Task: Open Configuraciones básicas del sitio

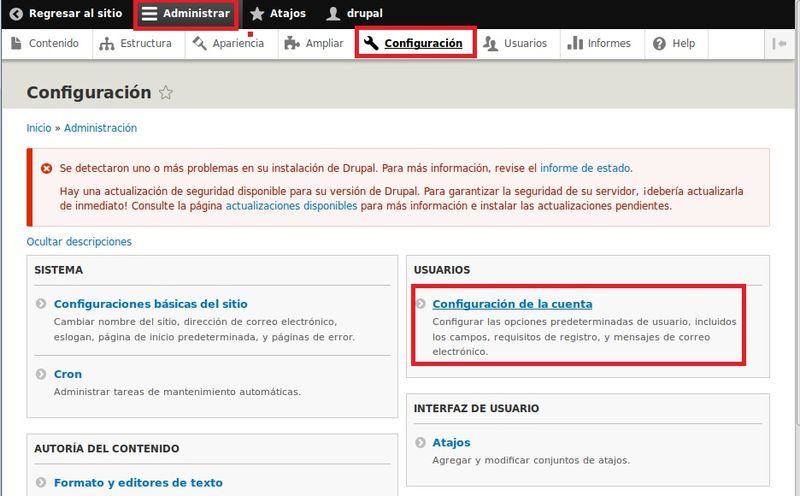Action: [151, 304]
